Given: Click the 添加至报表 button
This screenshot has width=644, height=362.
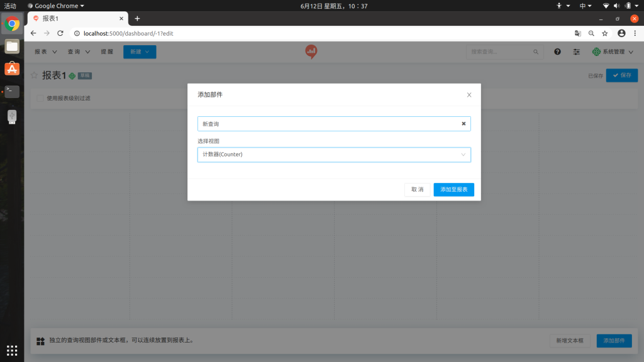Looking at the screenshot, I should point(453,189).
